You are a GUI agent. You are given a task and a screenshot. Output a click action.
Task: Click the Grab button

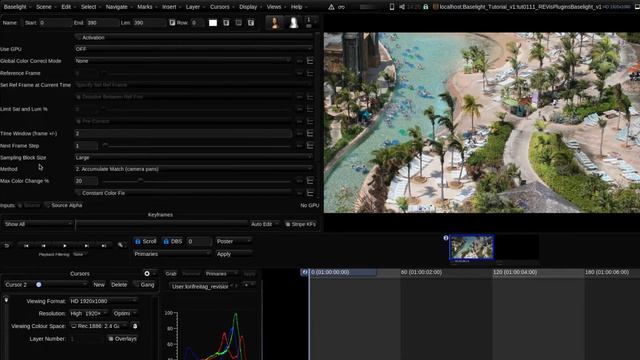[x=171, y=273]
